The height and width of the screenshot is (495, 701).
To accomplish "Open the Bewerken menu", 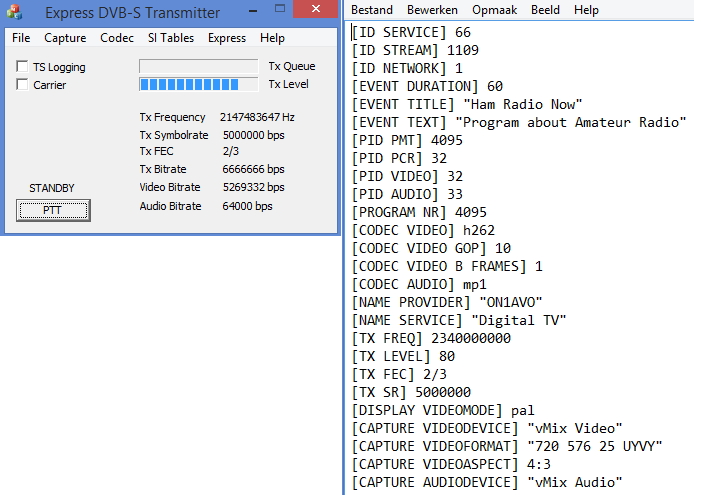I will coord(431,10).
